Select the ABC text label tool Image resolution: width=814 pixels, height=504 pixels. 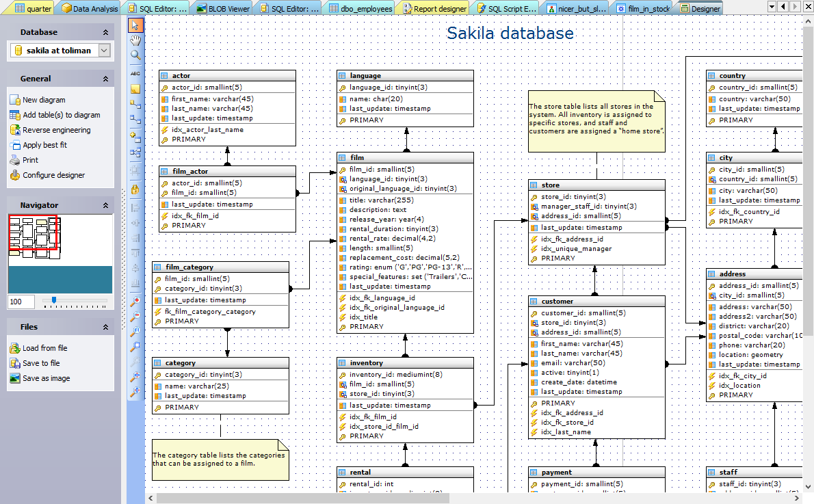pyautogui.click(x=135, y=73)
